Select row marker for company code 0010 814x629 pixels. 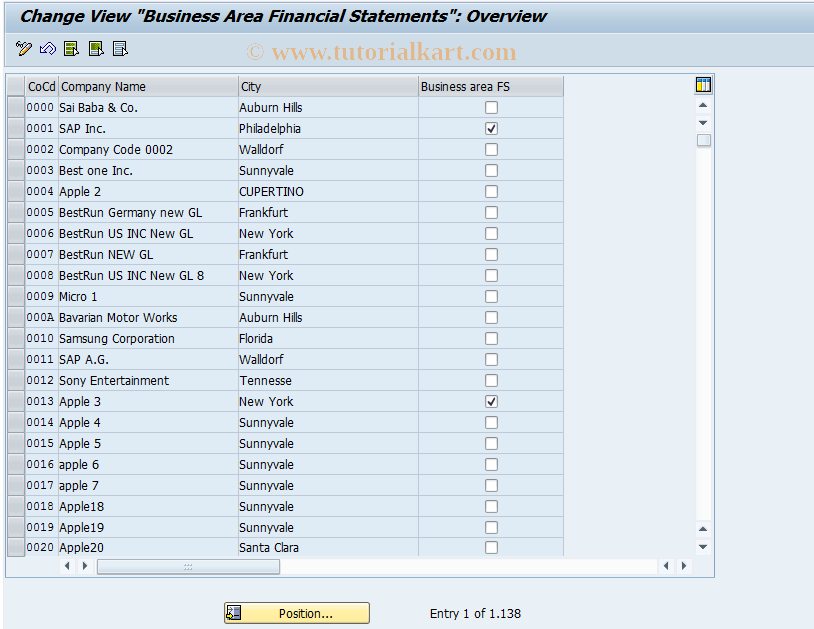pos(16,338)
